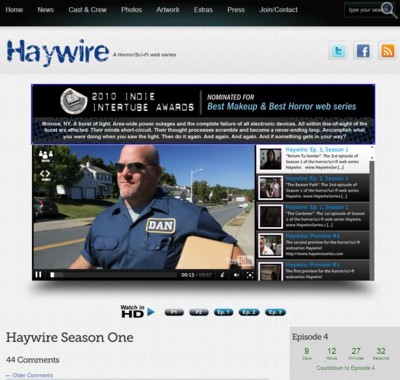Click the link icon in player controls

tap(222, 275)
